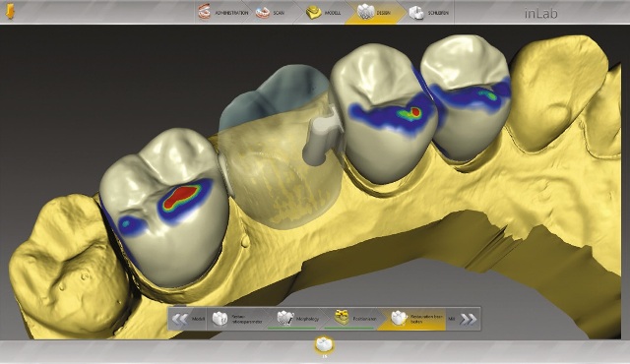Click the Scan jaw model icon

[263, 13]
